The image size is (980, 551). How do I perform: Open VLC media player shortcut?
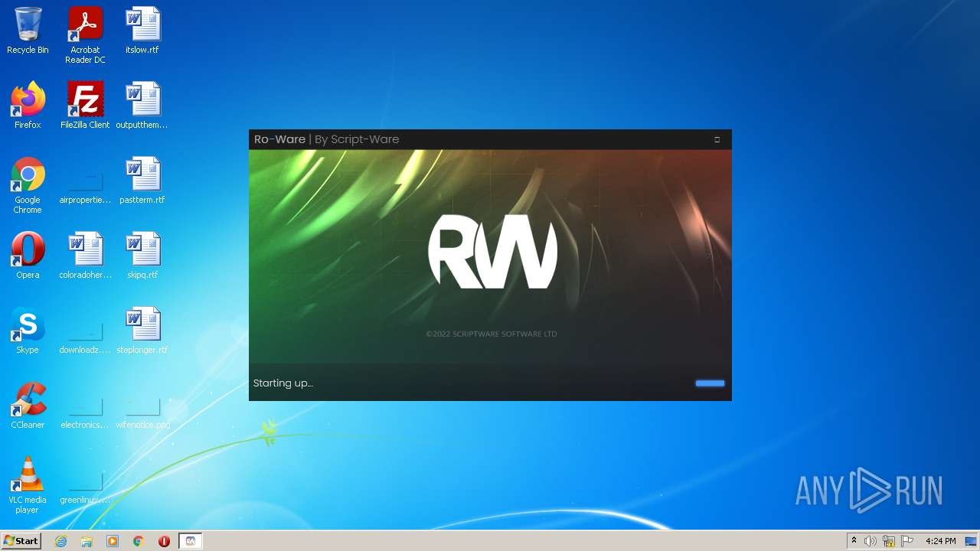28,485
